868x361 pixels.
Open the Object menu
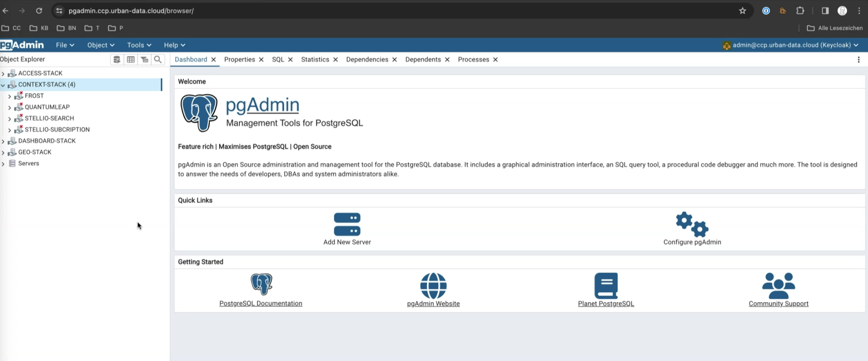(x=101, y=45)
